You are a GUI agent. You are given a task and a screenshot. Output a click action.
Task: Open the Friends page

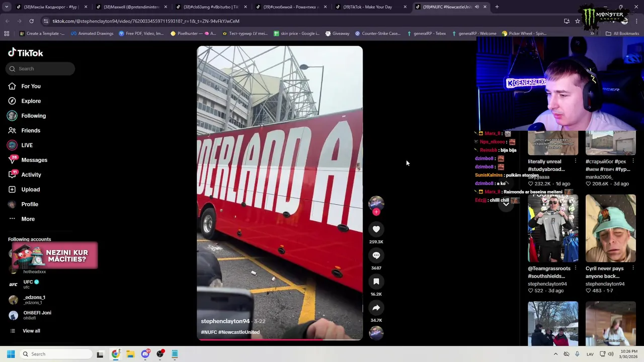tap(24, 130)
